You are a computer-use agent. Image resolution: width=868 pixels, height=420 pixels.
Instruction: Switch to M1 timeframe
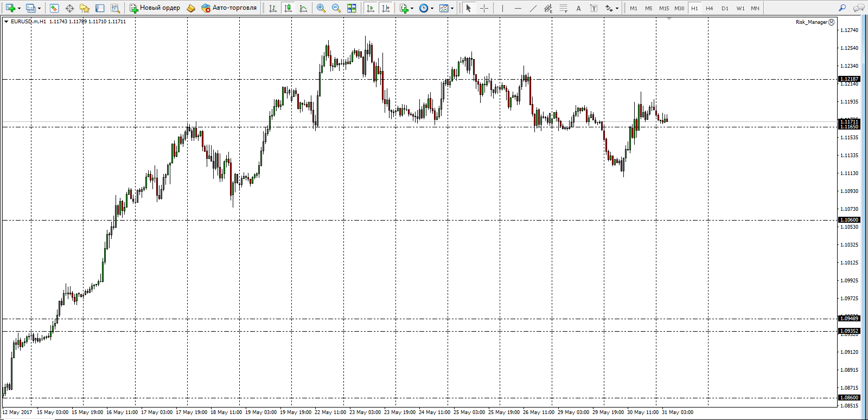pyautogui.click(x=634, y=8)
